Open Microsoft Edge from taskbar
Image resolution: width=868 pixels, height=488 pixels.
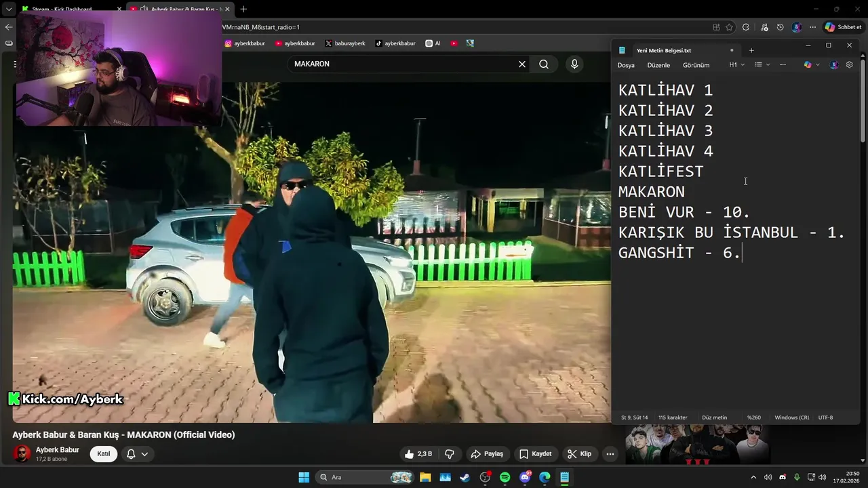pos(545,477)
